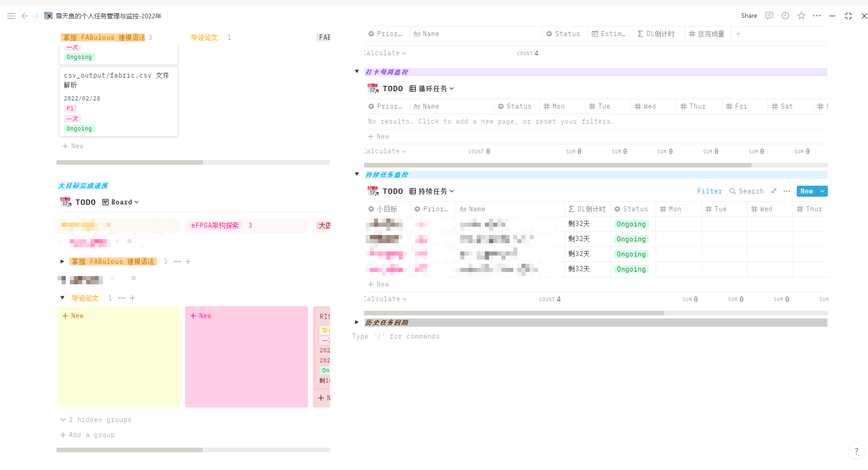The height and width of the screenshot is (470, 868).
Task: Open the csv_output/fabric.csv 文件解析 card
Action: (119, 102)
